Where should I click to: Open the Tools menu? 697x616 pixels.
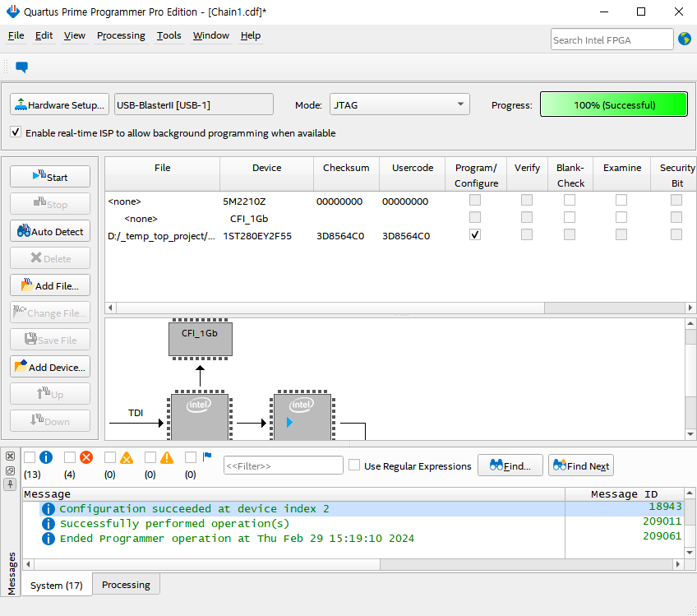[168, 35]
